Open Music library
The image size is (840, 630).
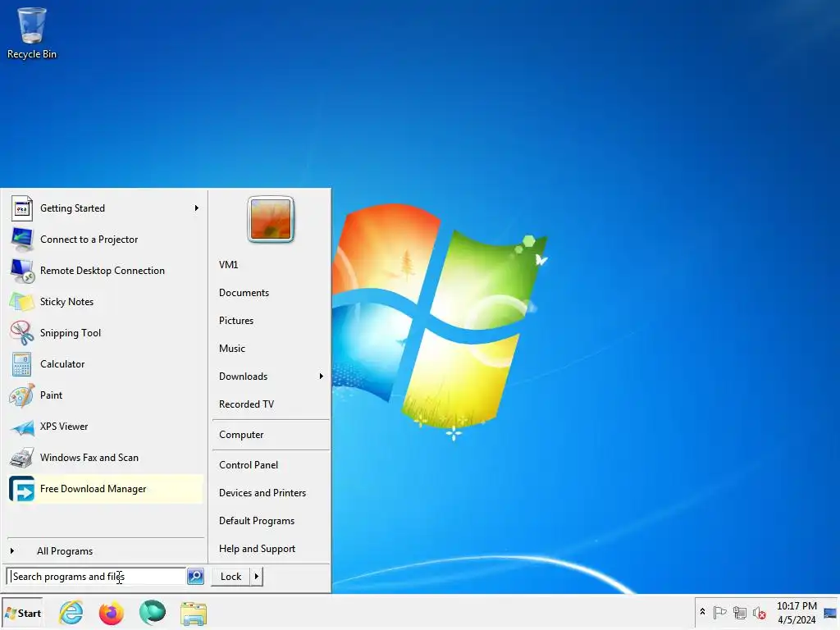tap(232, 348)
